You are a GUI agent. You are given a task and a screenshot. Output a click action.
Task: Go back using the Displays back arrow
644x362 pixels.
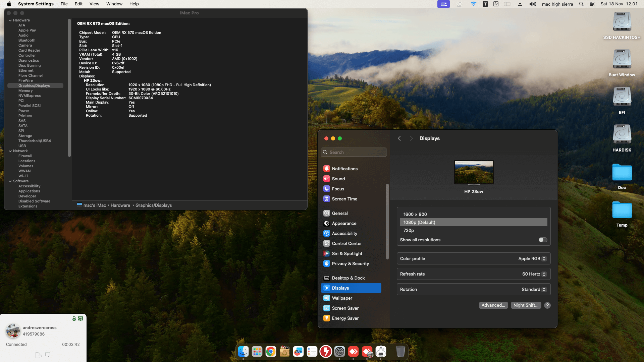click(x=399, y=138)
